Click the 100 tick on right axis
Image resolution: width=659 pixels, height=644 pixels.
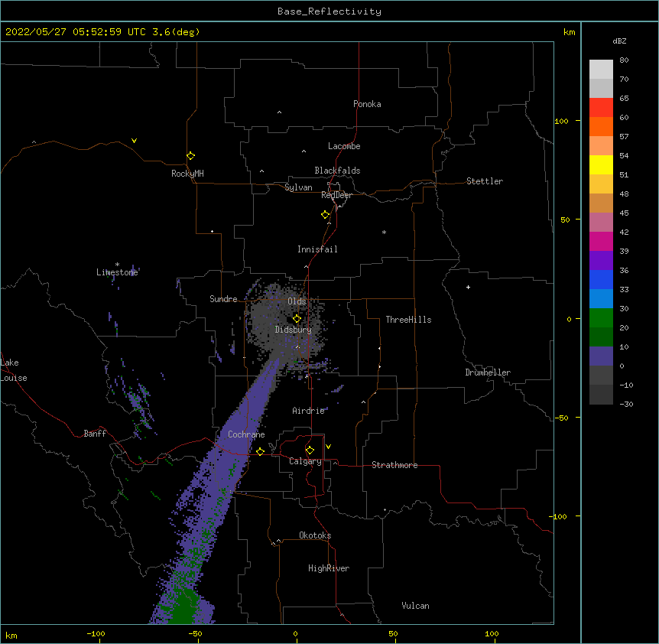[561, 121]
